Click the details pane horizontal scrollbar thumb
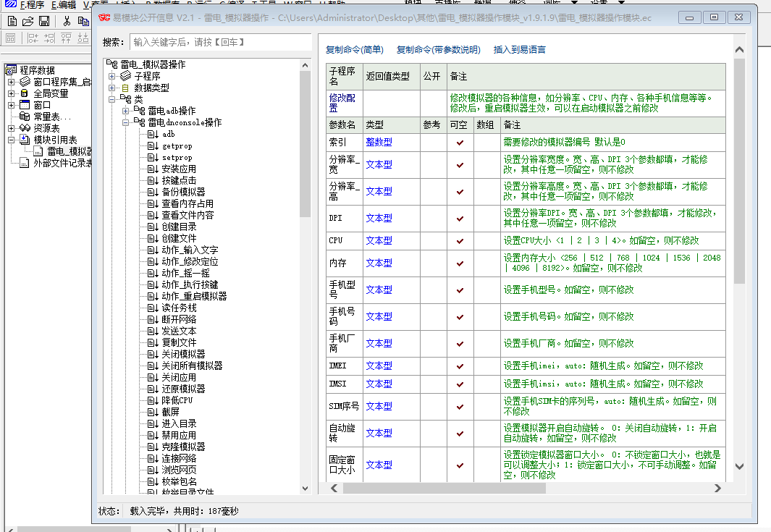Screen dimensions: 771x532 coord(445,488)
